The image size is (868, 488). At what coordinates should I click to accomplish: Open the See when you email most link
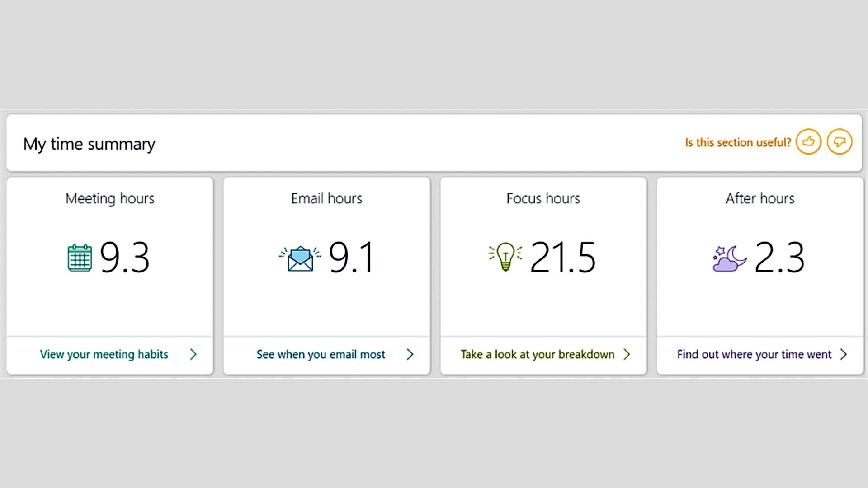point(321,354)
